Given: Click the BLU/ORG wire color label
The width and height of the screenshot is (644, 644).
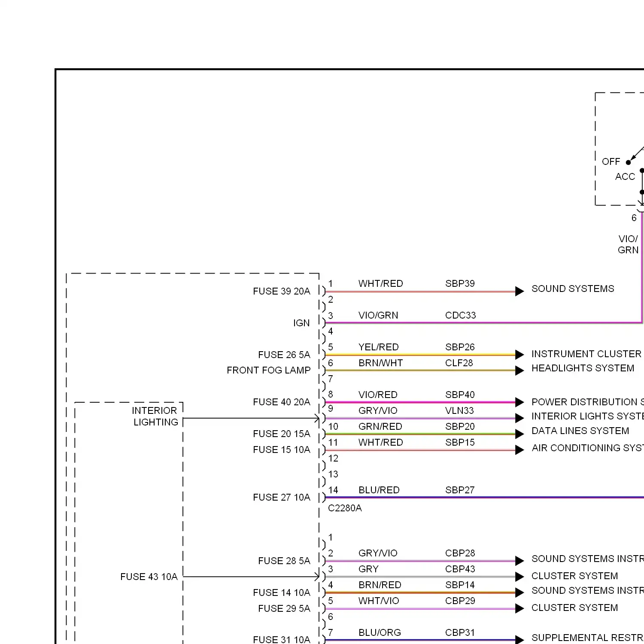Looking at the screenshot, I should [x=380, y=632].
